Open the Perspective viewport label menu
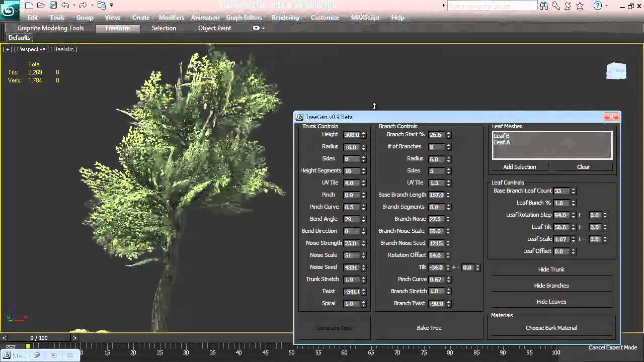 (x=31, y=49)
